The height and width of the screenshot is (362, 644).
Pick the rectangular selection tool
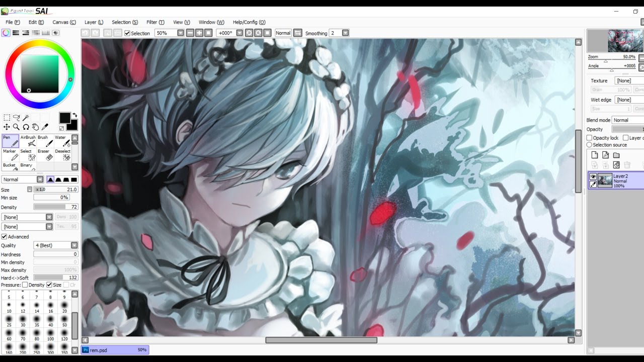[x=7, y=118]
